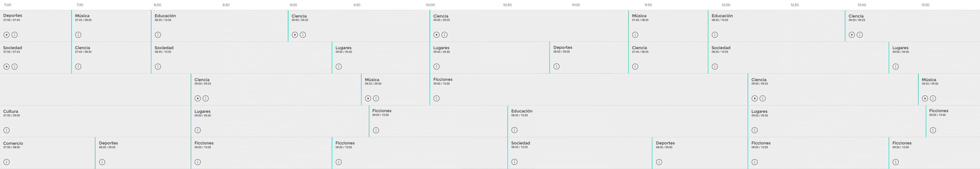Show info for Sociedad 07:00 / 07:45

15,67
